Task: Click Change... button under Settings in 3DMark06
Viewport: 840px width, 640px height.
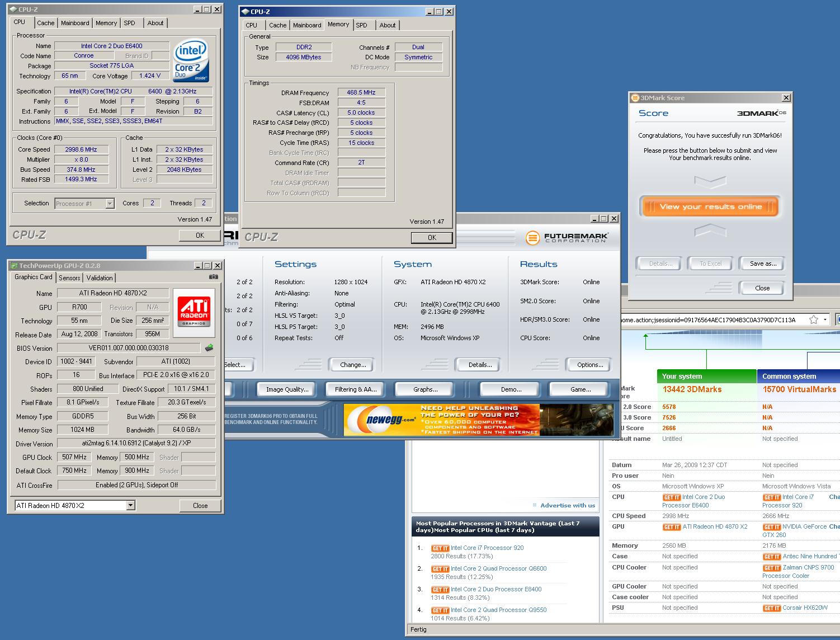Action: pos(353,365)
